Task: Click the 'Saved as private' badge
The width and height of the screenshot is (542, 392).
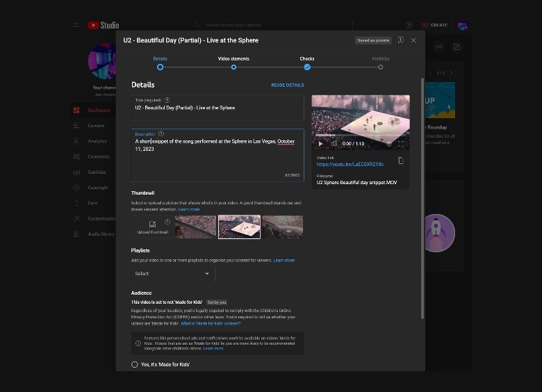Action: click(373, 40)
